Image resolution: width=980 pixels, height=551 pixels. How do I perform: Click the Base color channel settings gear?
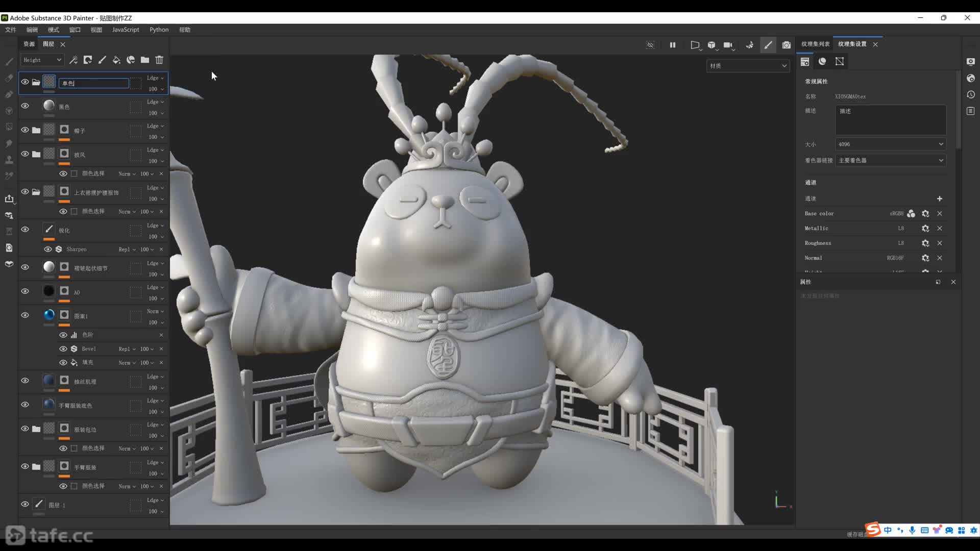point(925,214)
